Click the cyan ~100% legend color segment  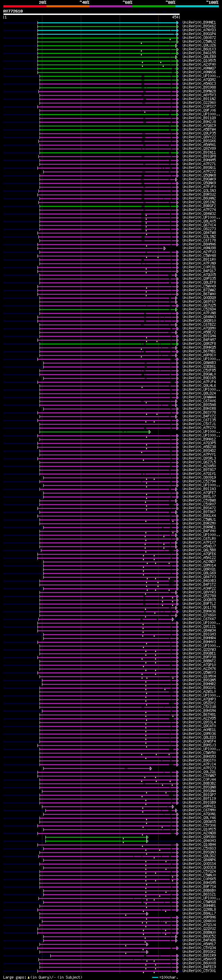197,7
